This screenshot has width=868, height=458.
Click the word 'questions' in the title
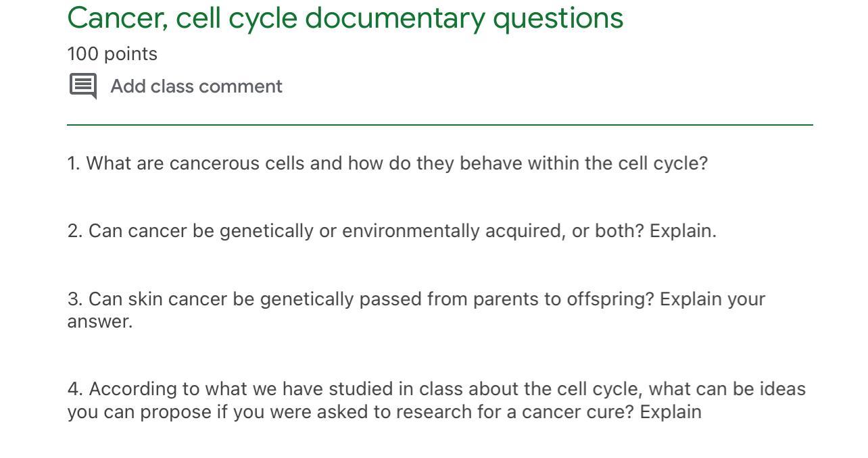(x=558, y=18)
